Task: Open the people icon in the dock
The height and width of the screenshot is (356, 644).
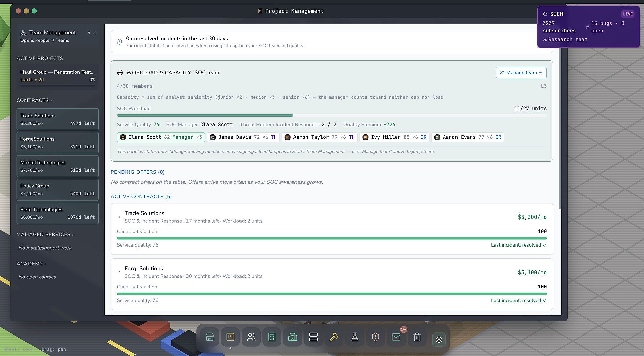Action: click(x=251, y=337)
